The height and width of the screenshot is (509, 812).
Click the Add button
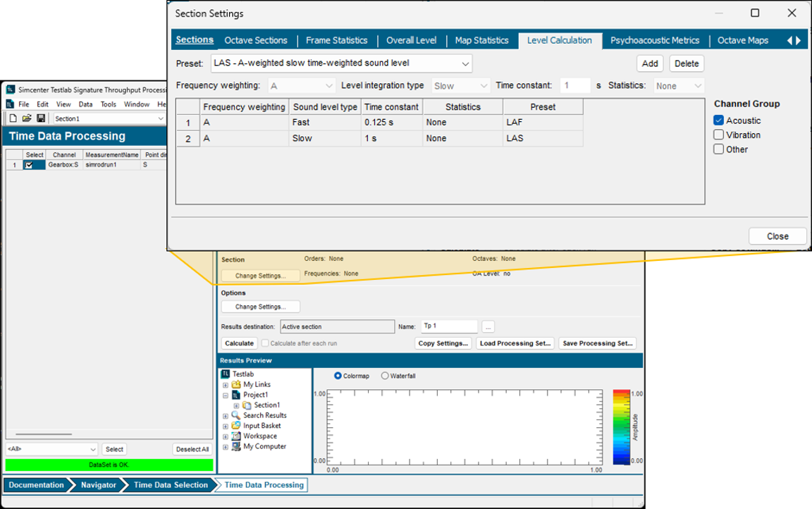650,63
